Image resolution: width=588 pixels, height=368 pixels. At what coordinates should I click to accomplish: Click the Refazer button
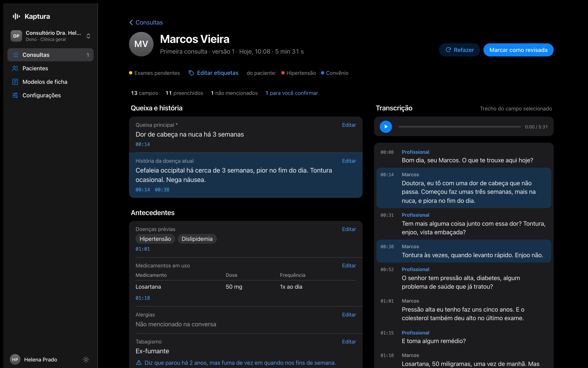(x=459, y=50)
